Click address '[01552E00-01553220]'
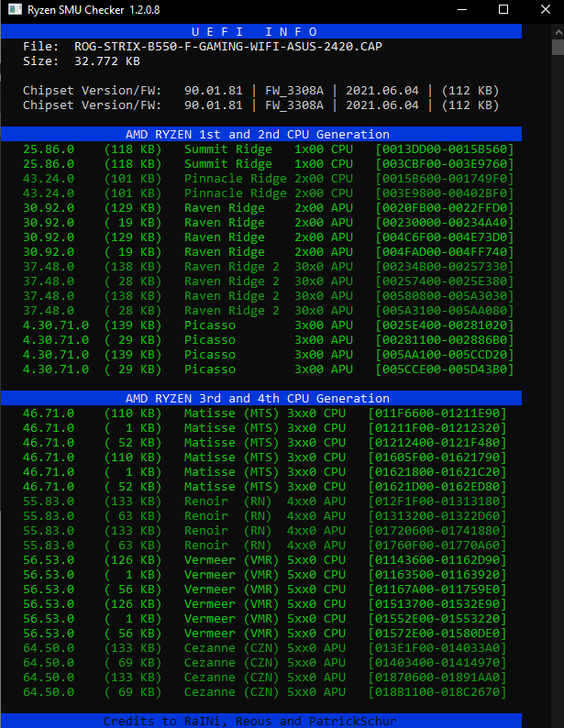Viewport: 564px width, 728px height. (437, 619)
